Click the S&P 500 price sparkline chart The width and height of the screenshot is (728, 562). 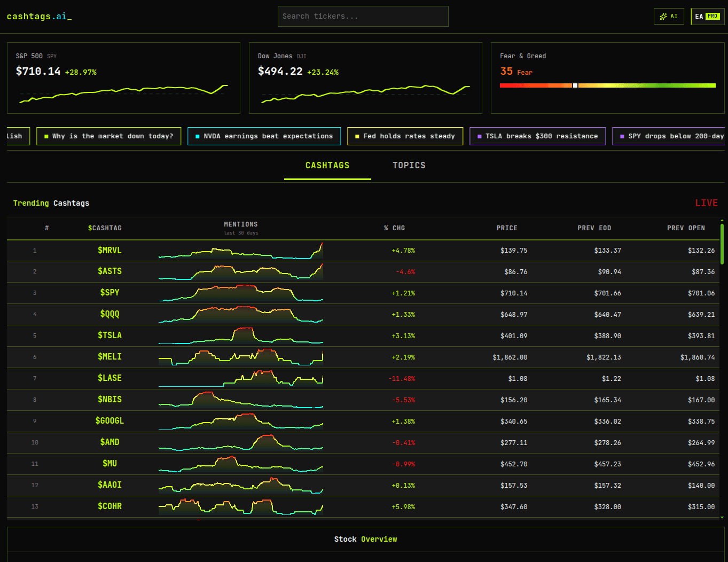pos(124,93)
